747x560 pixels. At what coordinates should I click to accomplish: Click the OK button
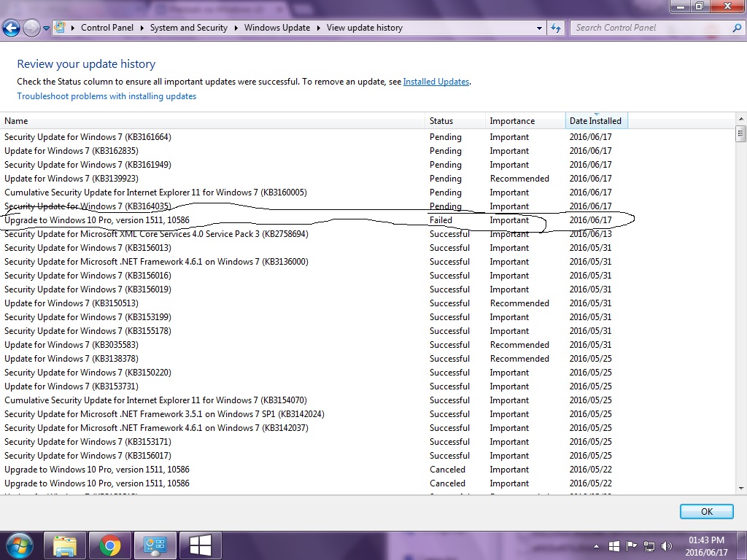[x=706, y=511]
